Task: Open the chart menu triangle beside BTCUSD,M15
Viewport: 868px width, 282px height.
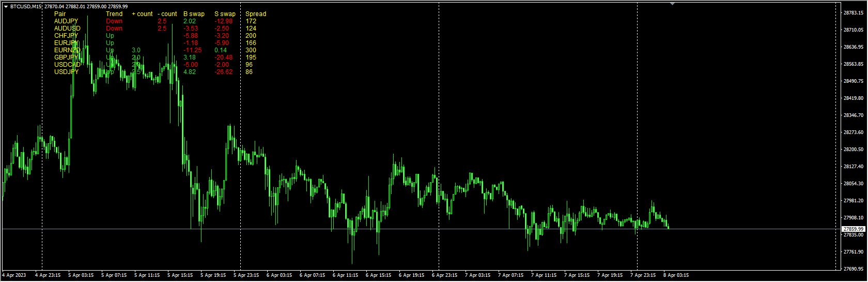Action: click(x=6, y=7)
